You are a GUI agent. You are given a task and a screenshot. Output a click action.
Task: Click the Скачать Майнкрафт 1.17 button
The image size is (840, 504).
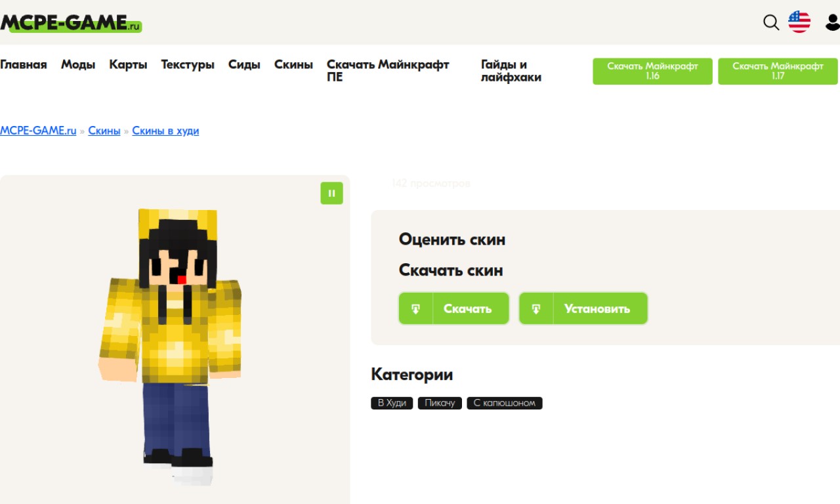(778, 71)
